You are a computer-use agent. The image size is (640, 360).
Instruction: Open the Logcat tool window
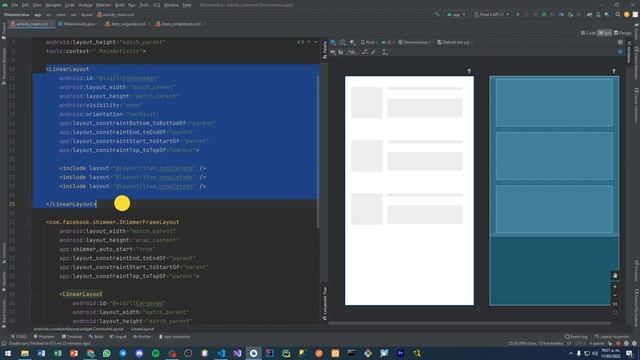tap(118, 337)
